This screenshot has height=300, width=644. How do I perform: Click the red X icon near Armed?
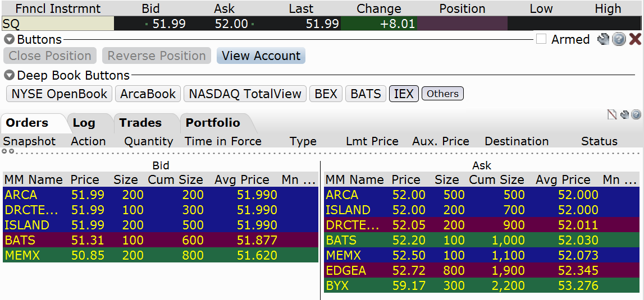click(635, 39)
